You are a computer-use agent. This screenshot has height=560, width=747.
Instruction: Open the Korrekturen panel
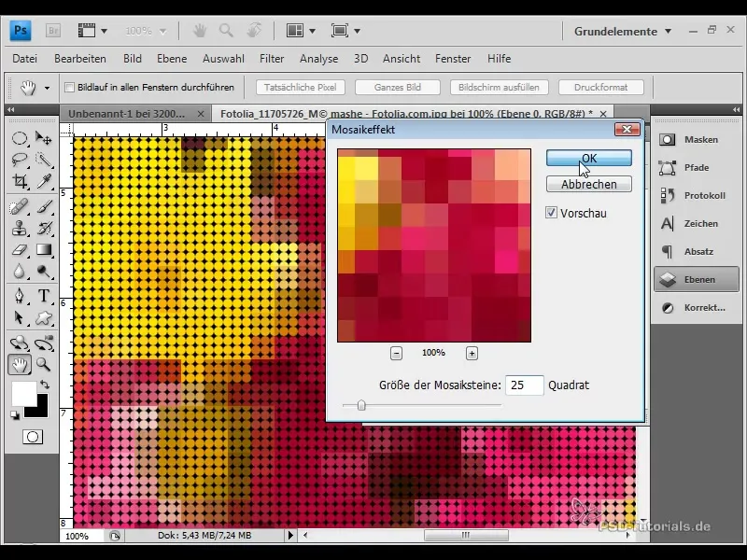694,308
